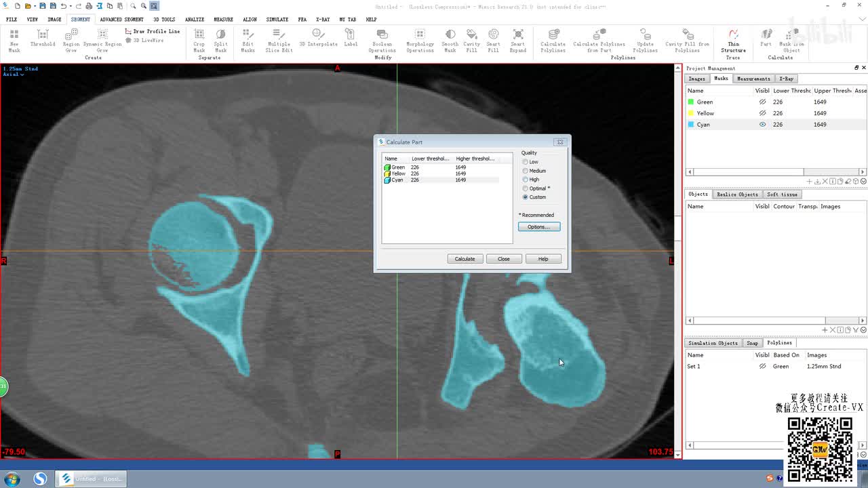
Task: Open the Axial view dropdown
Action: [x=14, y=75]
